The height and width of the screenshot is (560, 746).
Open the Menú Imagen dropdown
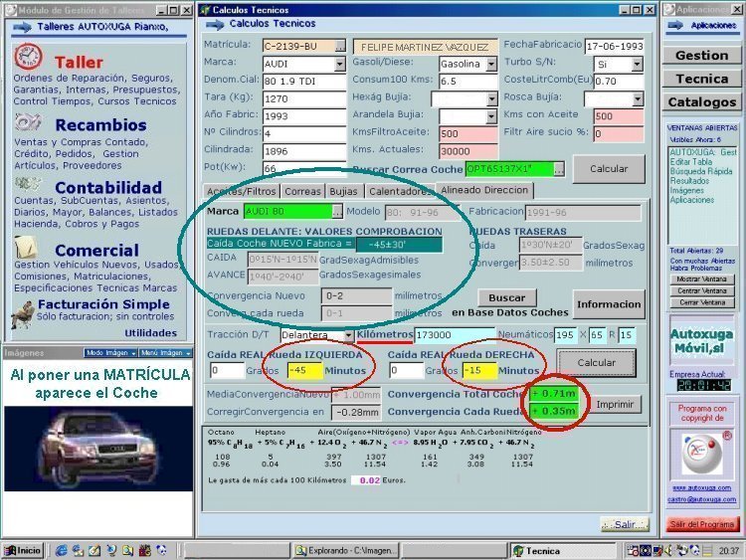click(x=165, y=353)
